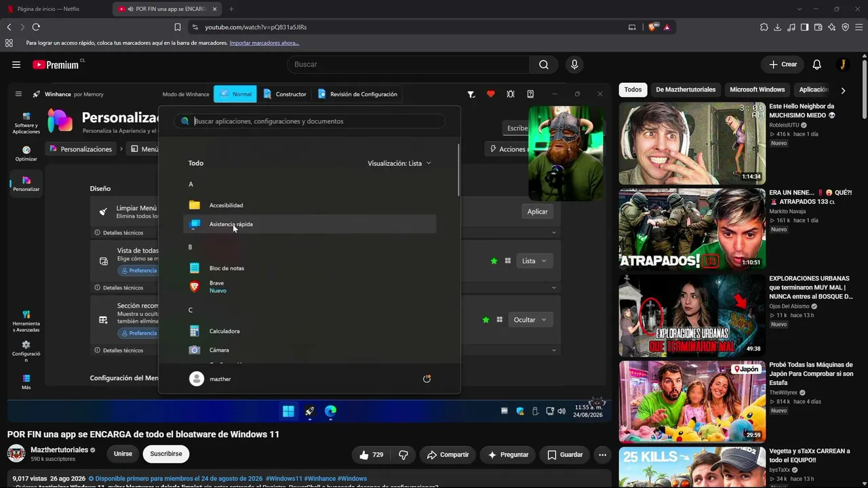Screen dimensions: 868x488
Task: Like the video with thumbs up
Action: tap(371, 454)
